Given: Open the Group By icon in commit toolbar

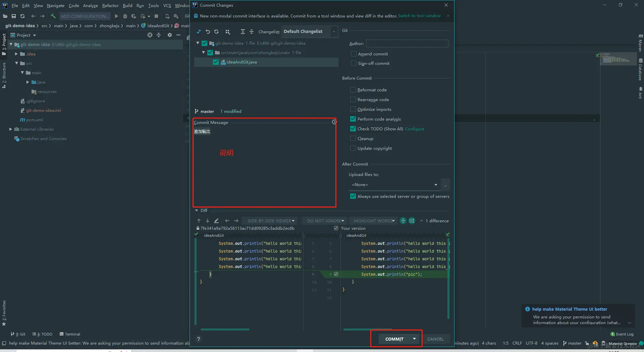Looking at the screenshot, I should pos(228,32).
